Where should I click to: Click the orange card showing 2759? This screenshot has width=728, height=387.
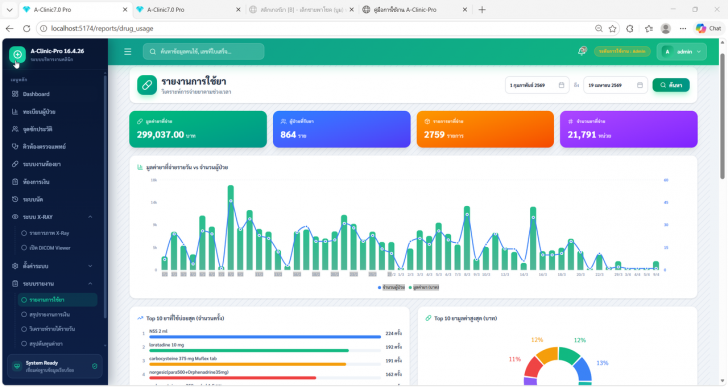[x=485, y=129]
